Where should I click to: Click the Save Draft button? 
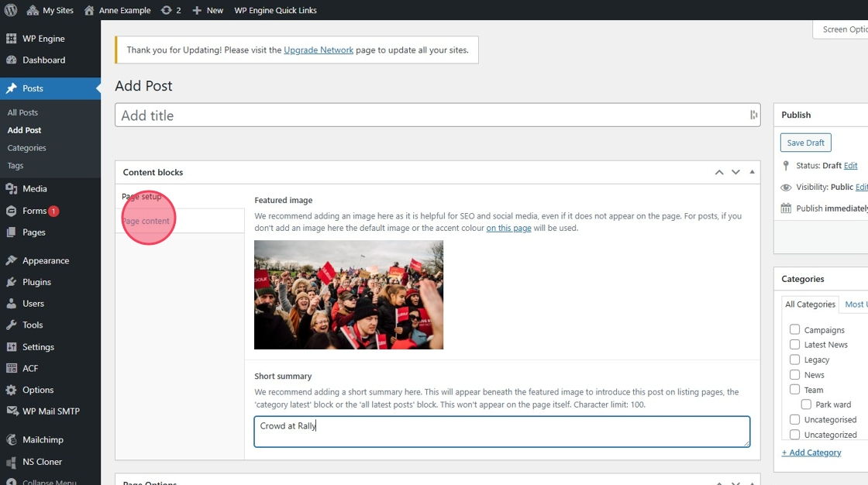click(805, 143)
